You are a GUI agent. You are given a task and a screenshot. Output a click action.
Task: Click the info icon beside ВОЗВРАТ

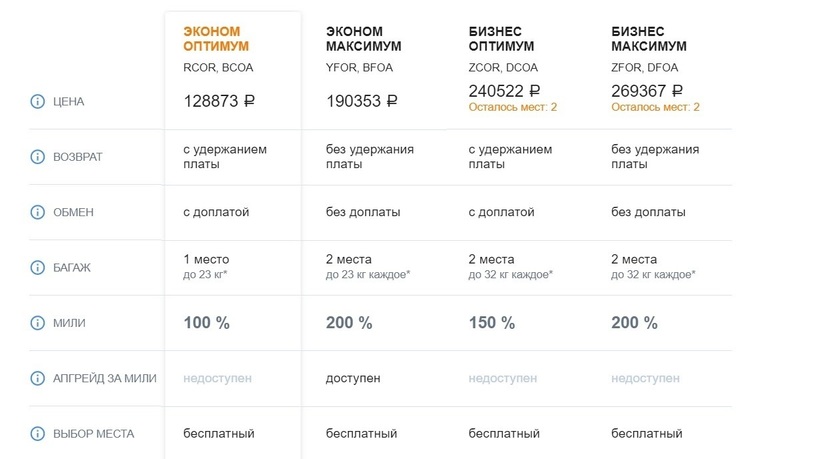tap(39, 157)
